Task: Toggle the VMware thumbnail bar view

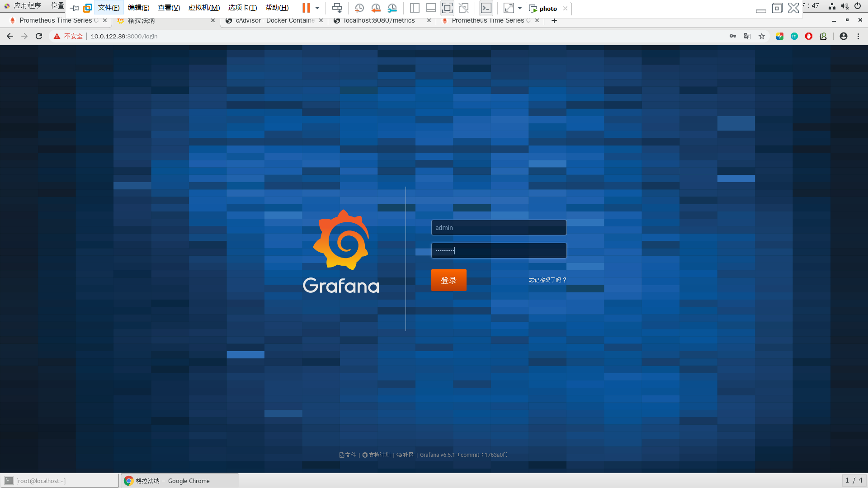Action: click(x=431, y=8)
